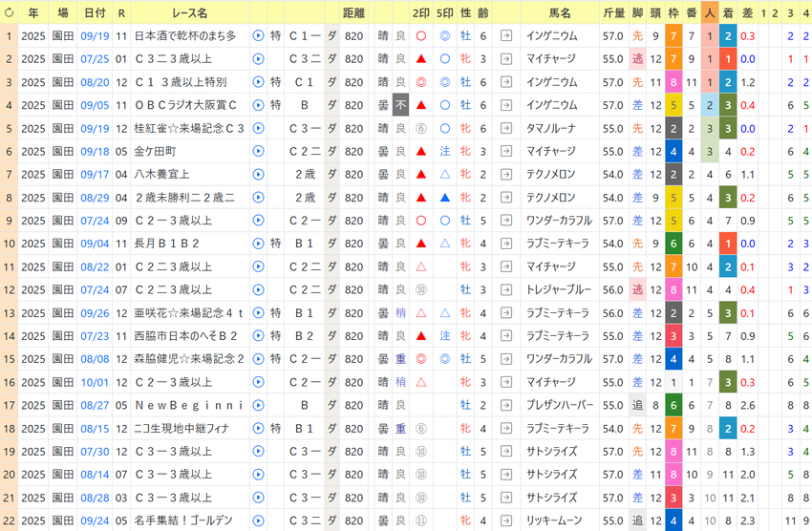Open the 08/15 date link
This screenshot has height=531, width=812.
click(95, 429)
